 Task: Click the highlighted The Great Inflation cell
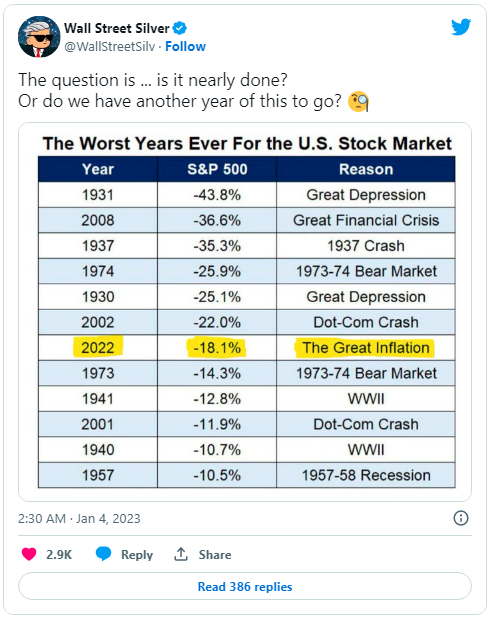366,348
